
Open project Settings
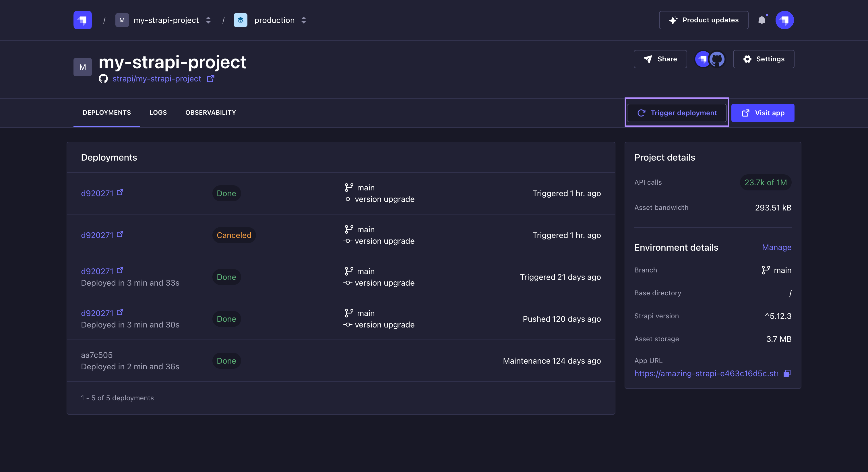click(x=764, y=59)
